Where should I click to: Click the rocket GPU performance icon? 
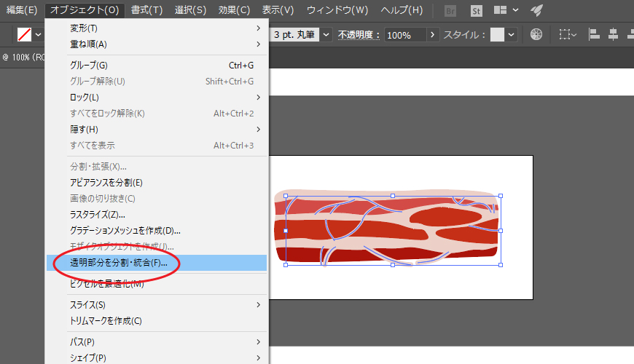536,10
